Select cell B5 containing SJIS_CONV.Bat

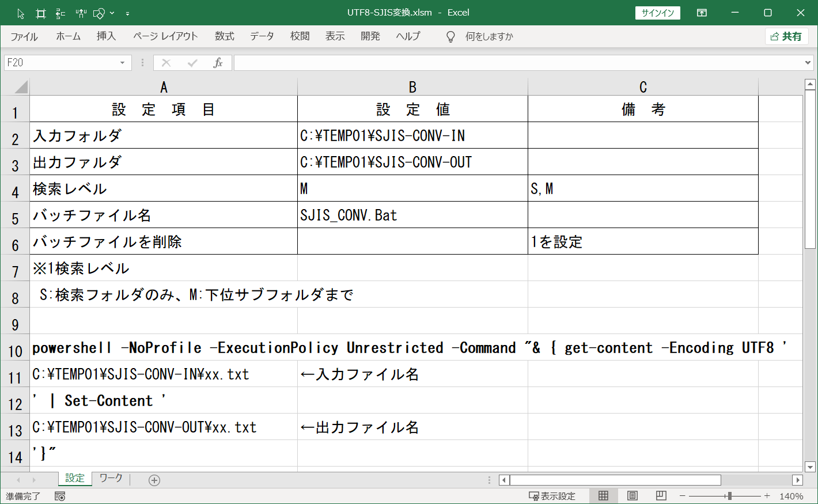pos(412,214)
